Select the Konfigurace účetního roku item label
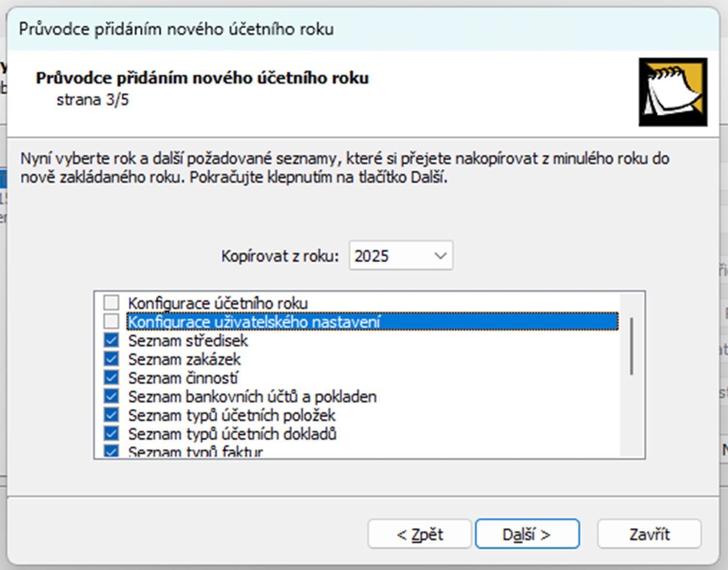Viewport: 728px width, 570px height. click(x=218, y=303)
